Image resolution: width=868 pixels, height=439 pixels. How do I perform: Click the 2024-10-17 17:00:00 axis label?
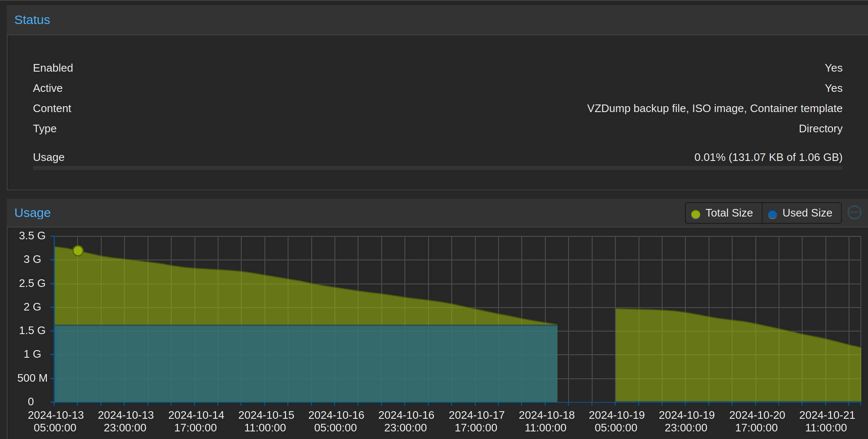pos(477,421)
